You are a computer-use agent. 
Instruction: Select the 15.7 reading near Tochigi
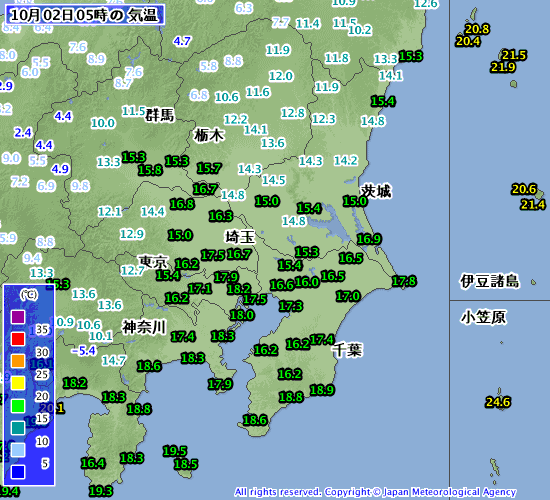(x=209, y=168)
